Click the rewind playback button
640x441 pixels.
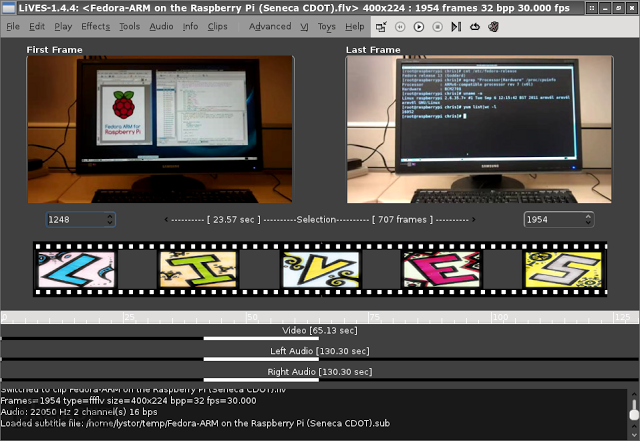pyautogui.click(x=400, y=27)
